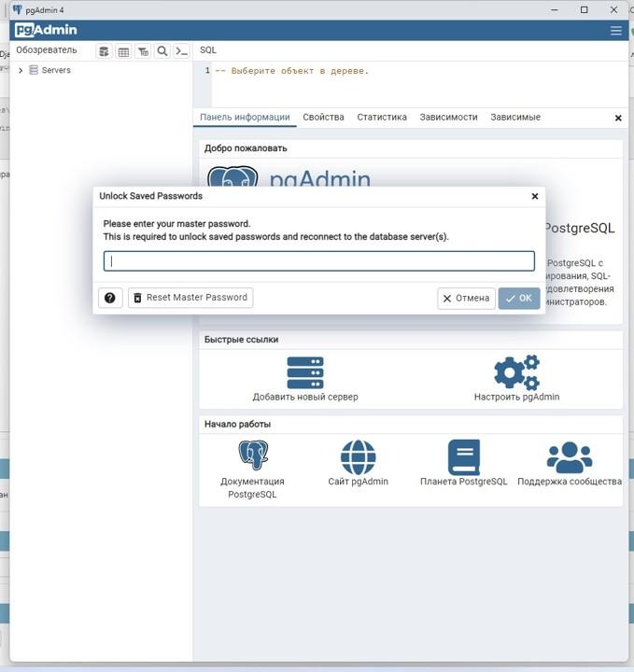The height and width of the screenshot is (672, 634).
Task: Click the Поддержка сообщества link text
Action: 570,482
